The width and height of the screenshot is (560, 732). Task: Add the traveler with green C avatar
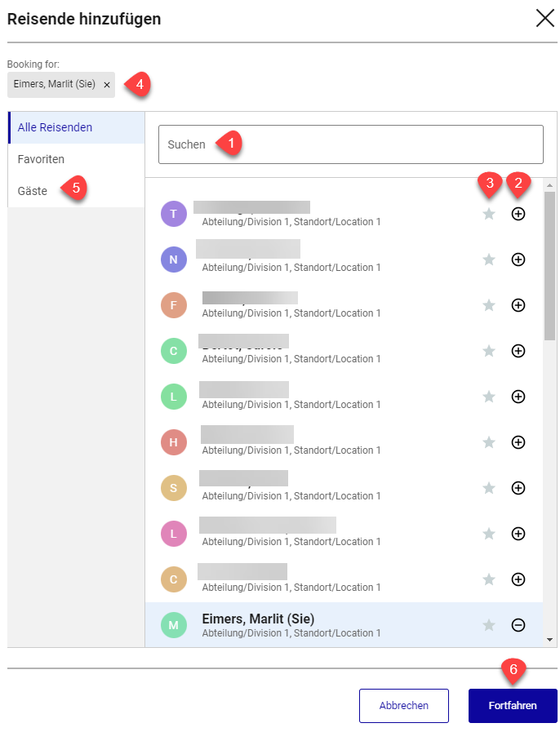coord(518,351)
